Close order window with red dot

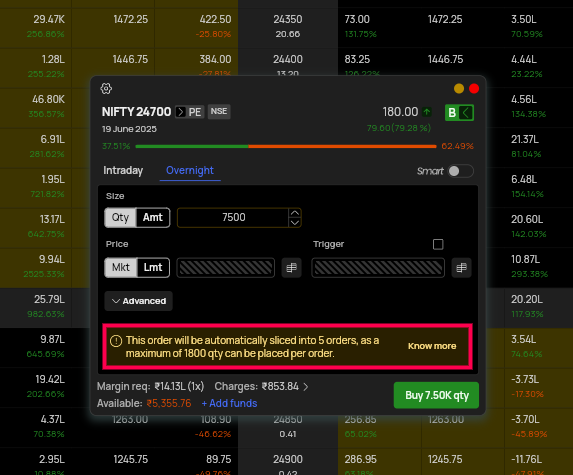(x=474, y=88)
